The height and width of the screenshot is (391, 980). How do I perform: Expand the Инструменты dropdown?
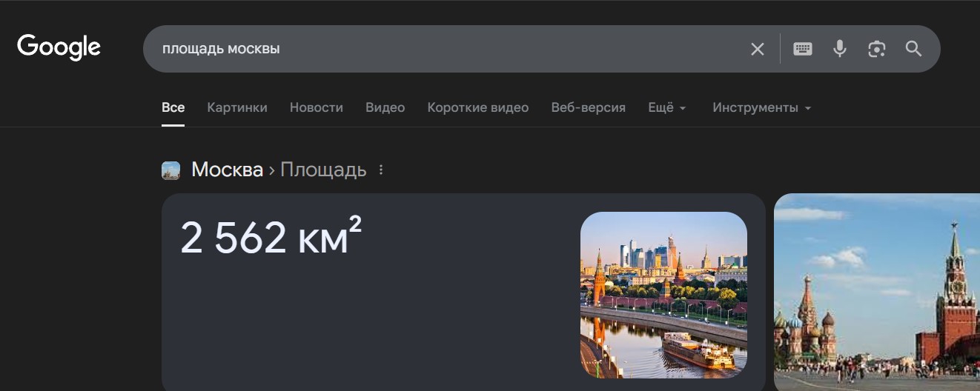click(x=762, y=107)
